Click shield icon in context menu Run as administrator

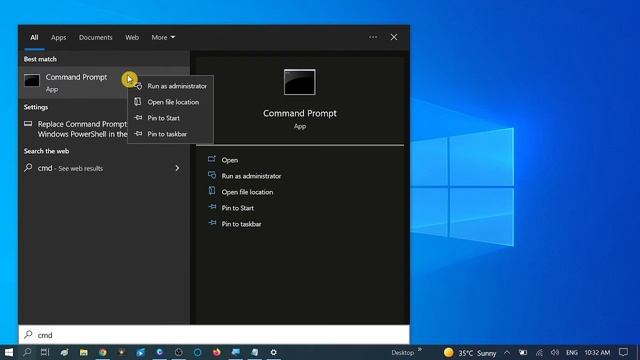coord(138,86)
